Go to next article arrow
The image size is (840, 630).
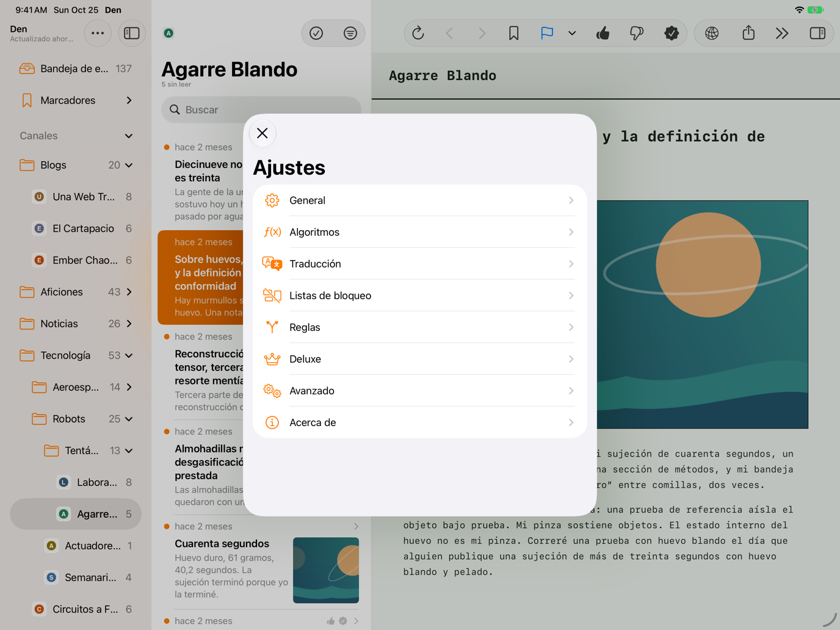point(482,33)
